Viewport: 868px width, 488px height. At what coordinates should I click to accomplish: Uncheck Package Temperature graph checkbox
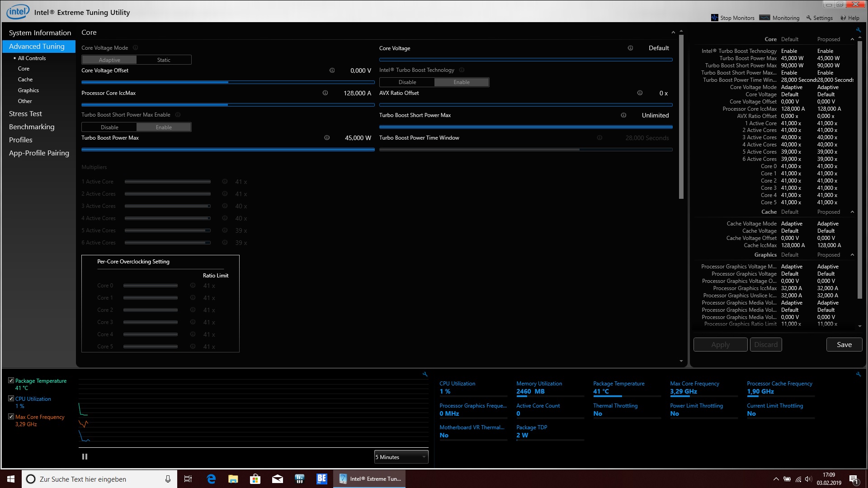click(11, 380)
